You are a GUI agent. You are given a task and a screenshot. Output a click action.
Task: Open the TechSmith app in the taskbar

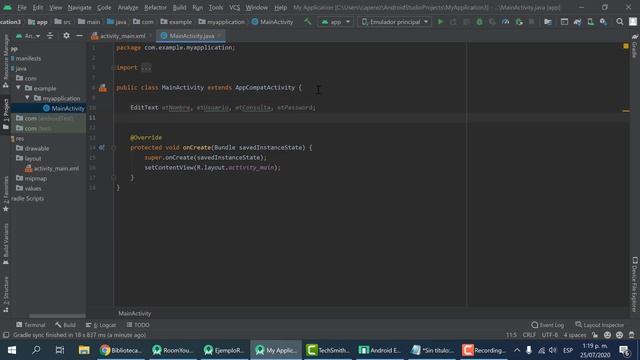[328, 350]
